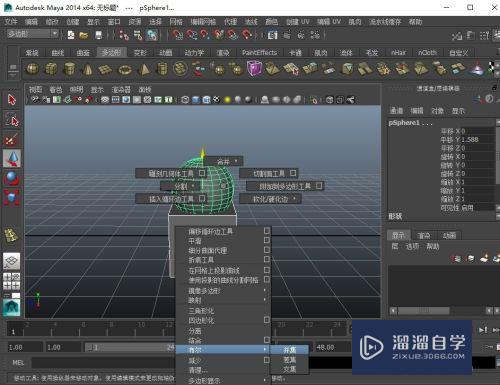
Task: Expand the 映射 submenu
Action: point(223,300)
